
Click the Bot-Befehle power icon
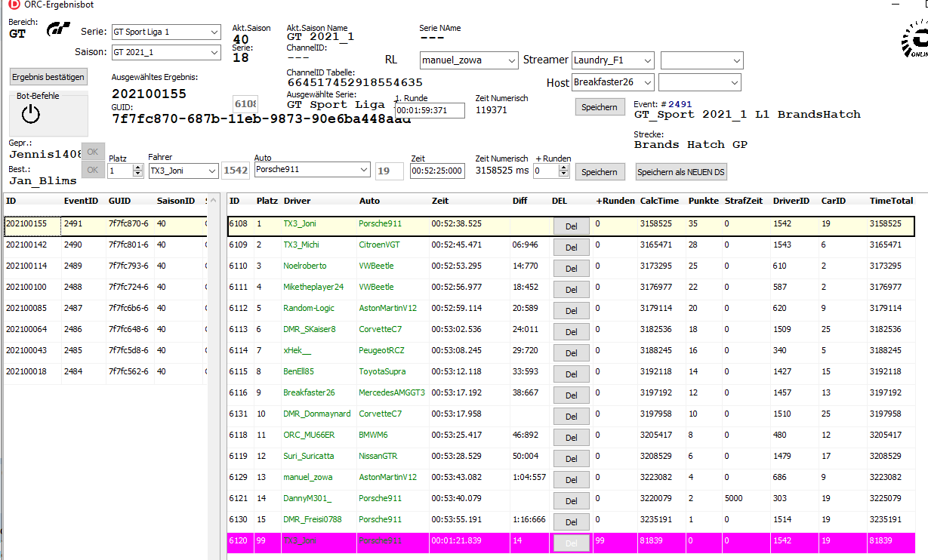coord(30,115)
